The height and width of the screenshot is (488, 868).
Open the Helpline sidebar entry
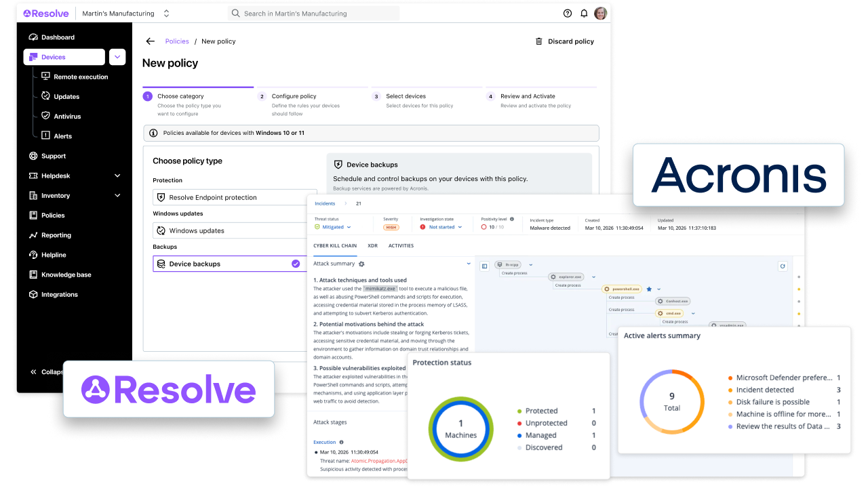(47, 255)
